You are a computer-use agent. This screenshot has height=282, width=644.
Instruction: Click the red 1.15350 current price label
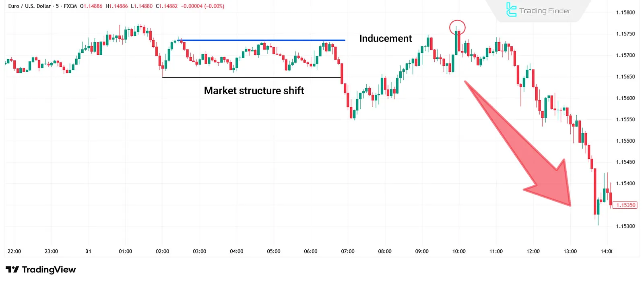coord(625,205)
